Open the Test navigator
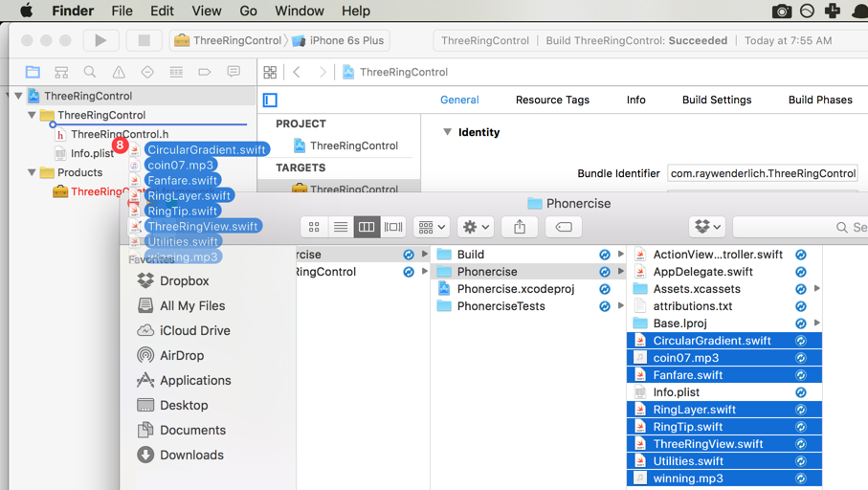The image size is (868, 490). pyautogui.click(x=147, y=72)
